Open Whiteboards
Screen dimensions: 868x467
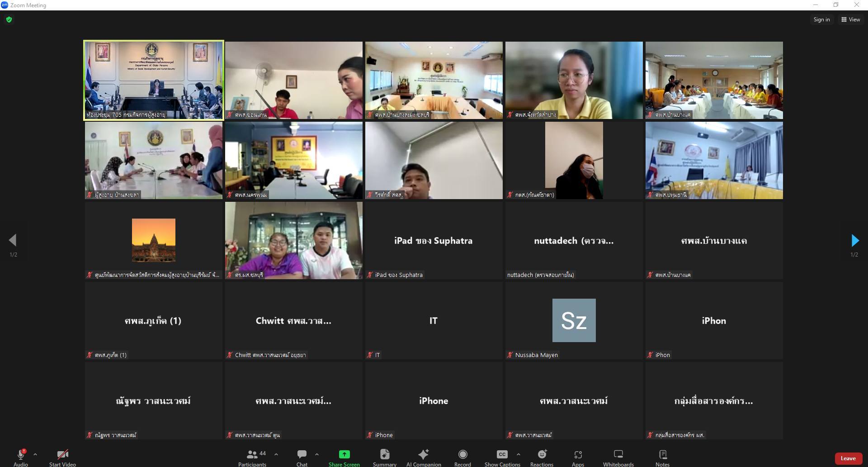[618, 457]
